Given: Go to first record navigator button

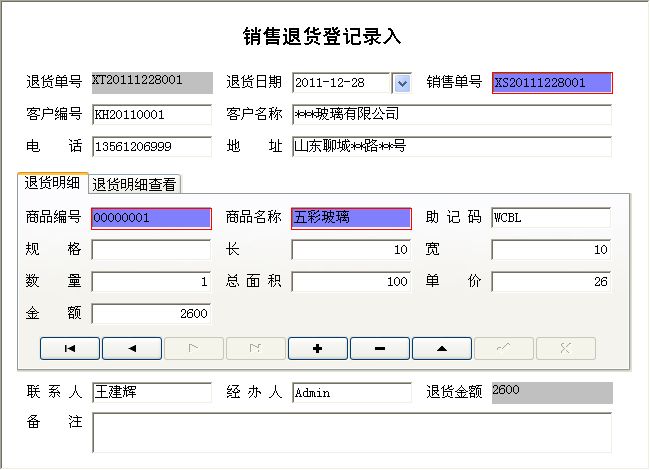Looking at the screenshot, I should (x=70, y=348).
